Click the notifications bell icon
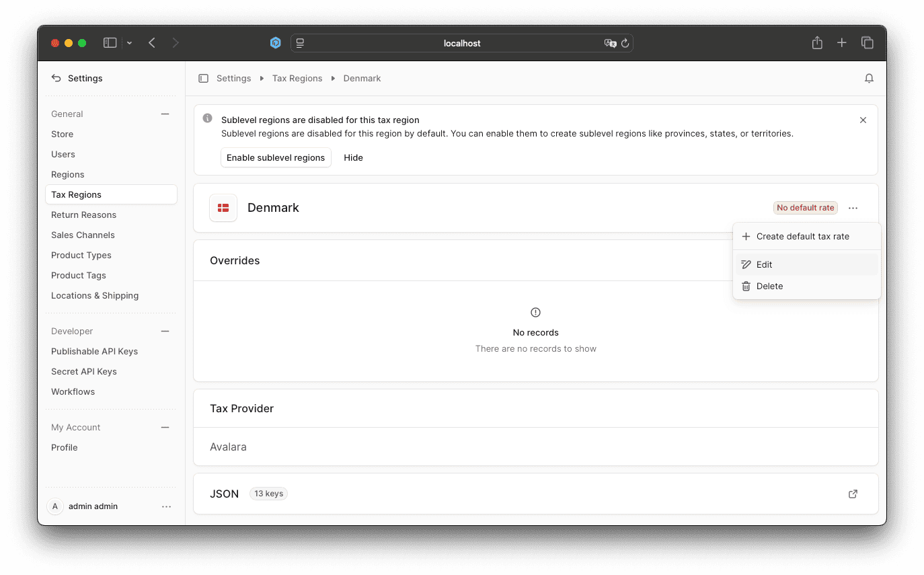924x575 pixels. tap(869, 79)
